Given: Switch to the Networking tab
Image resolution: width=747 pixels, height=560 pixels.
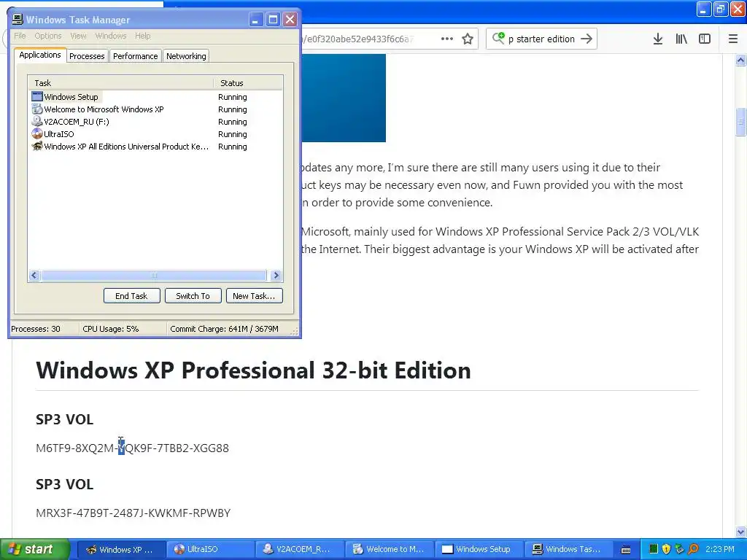Looking at the screenshot, I should coord(186,56).
